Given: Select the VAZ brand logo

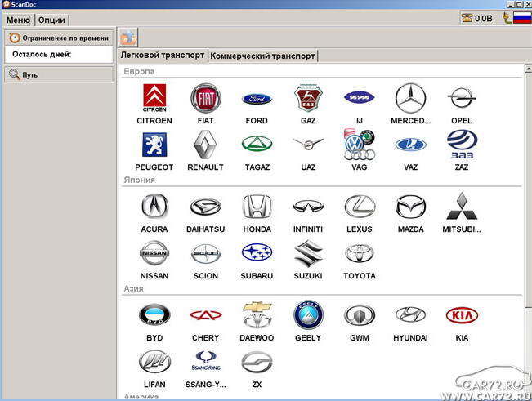Looking at the screenshot, I should point(410,145).
